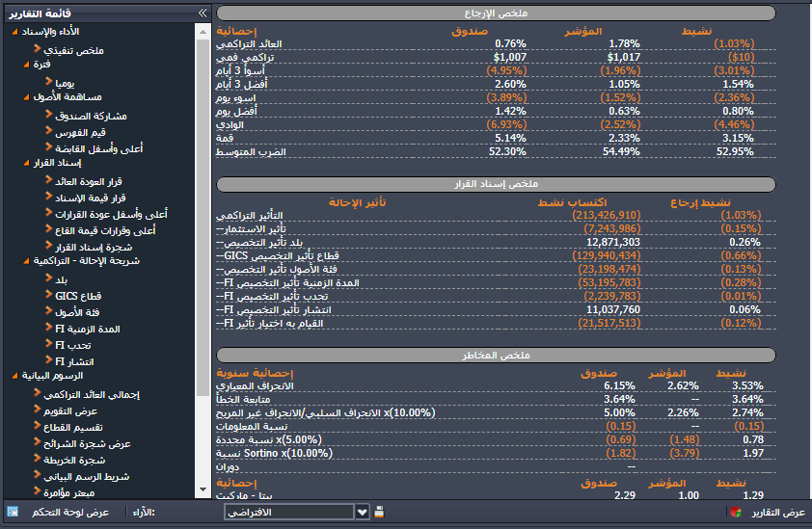Click عرض لوحة التحكم button label
812x529 pixels.
coord(70,512)
